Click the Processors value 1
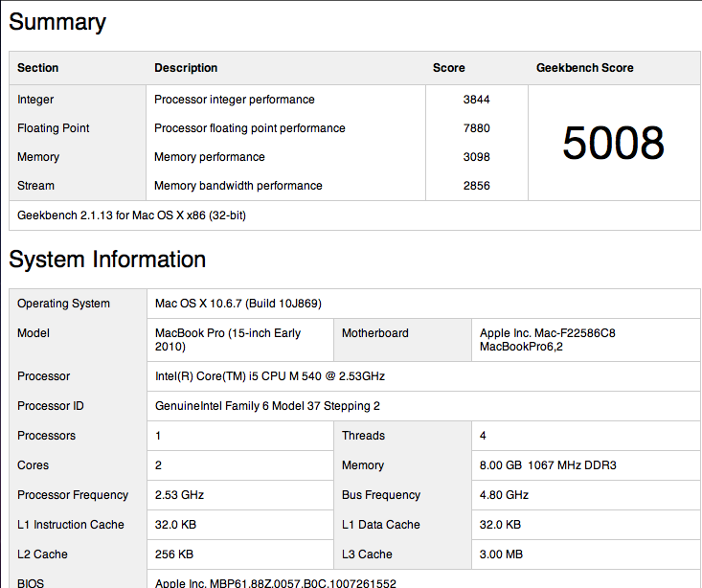The height and width of the screenshot is (588, 702). (x=158, y=436)
